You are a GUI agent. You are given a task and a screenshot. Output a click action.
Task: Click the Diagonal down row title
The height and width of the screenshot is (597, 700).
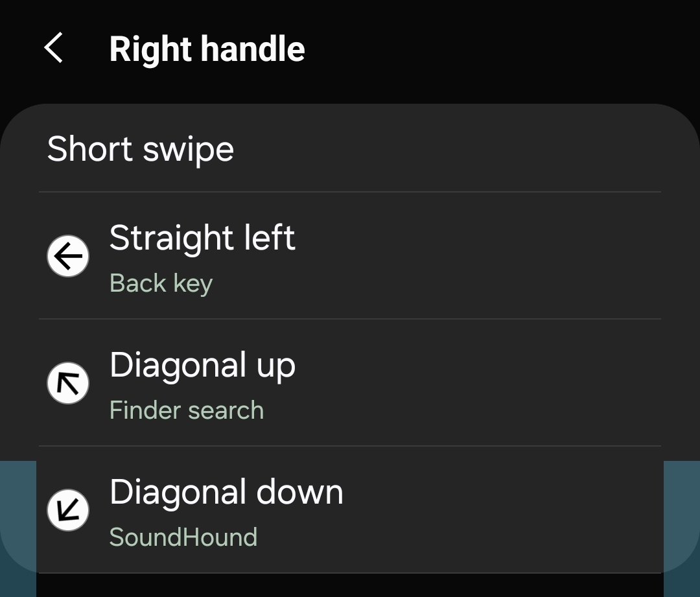pyautogui.click(x=227, y=492)
